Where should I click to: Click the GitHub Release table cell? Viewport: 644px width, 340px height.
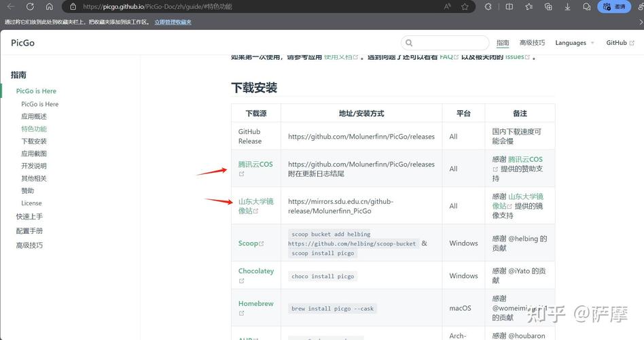pyautogui.click(x=256, y=136)
